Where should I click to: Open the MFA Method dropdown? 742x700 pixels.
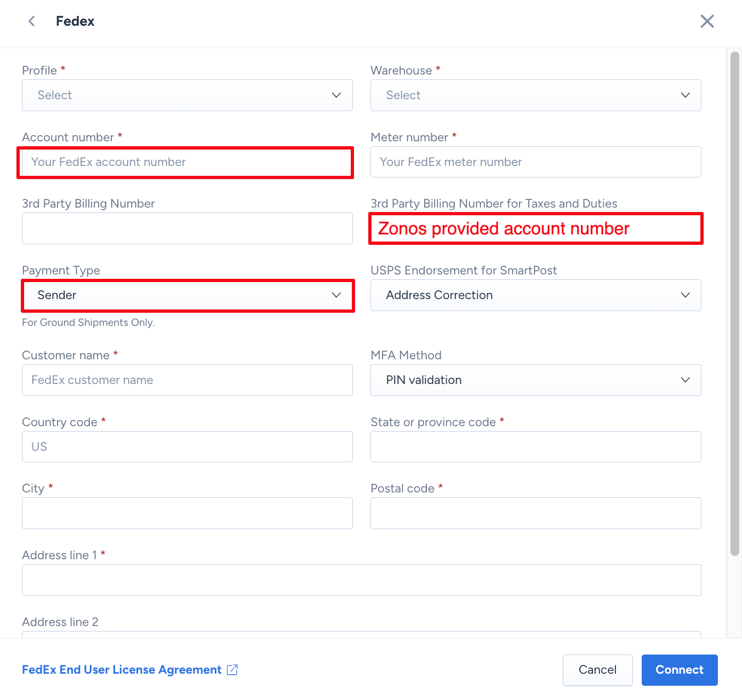[x=535, y=380]
